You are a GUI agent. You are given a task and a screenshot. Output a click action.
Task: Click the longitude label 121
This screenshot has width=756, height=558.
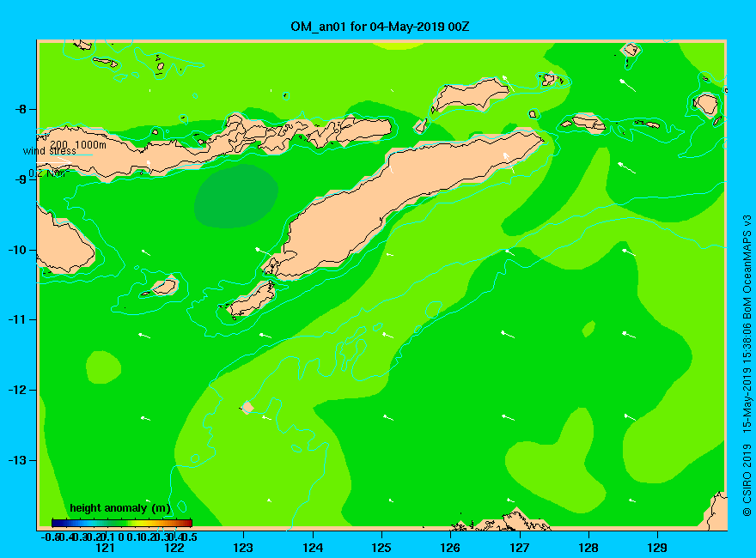[105, 548]
